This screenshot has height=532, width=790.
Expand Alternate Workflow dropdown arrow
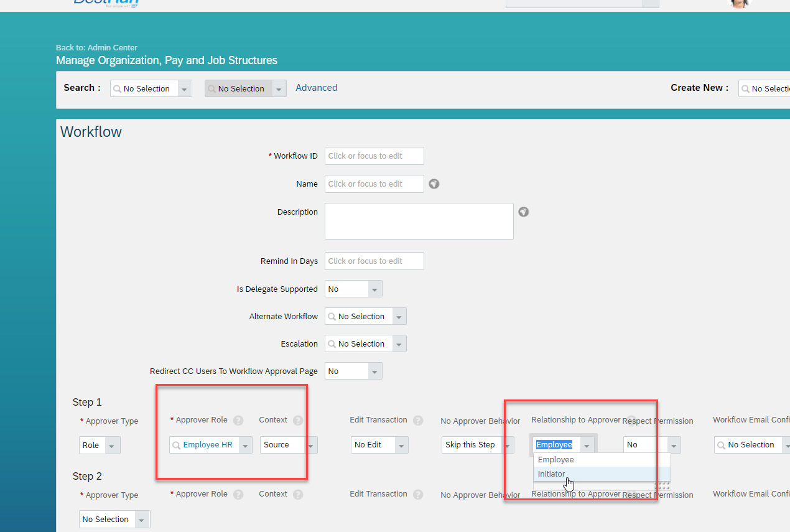tap(399, 317)
